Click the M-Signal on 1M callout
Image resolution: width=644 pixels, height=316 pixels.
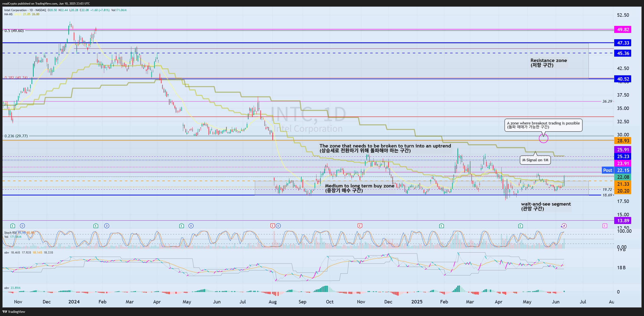(x=535, y=160)
